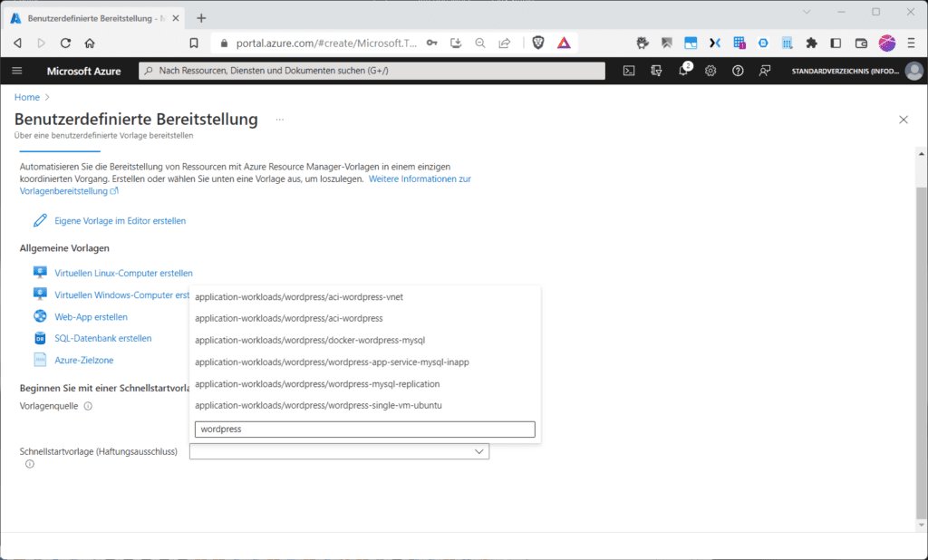Open the Azure portal hamburger menu
This screenshot has width=928, height=560.
[x=17, y=71]
